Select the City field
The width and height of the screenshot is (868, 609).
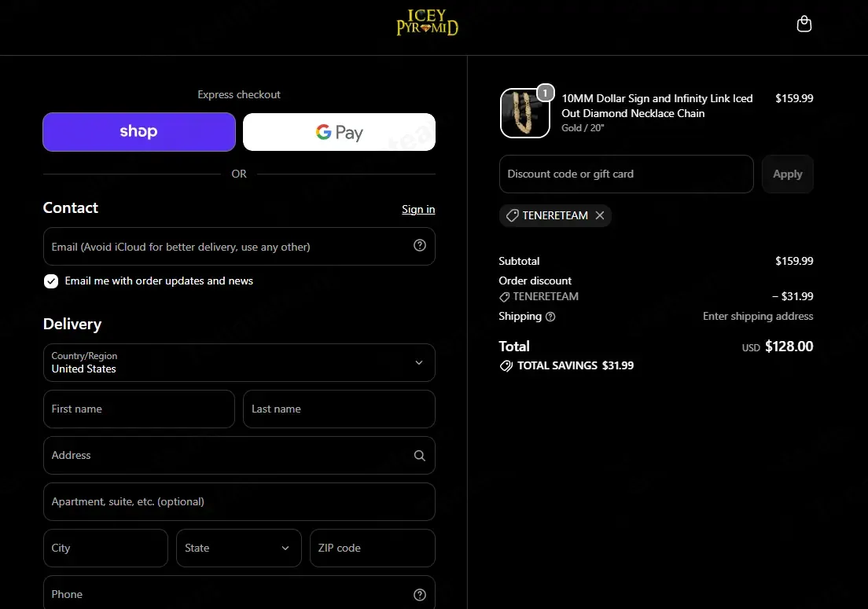[x=105, y=548]
